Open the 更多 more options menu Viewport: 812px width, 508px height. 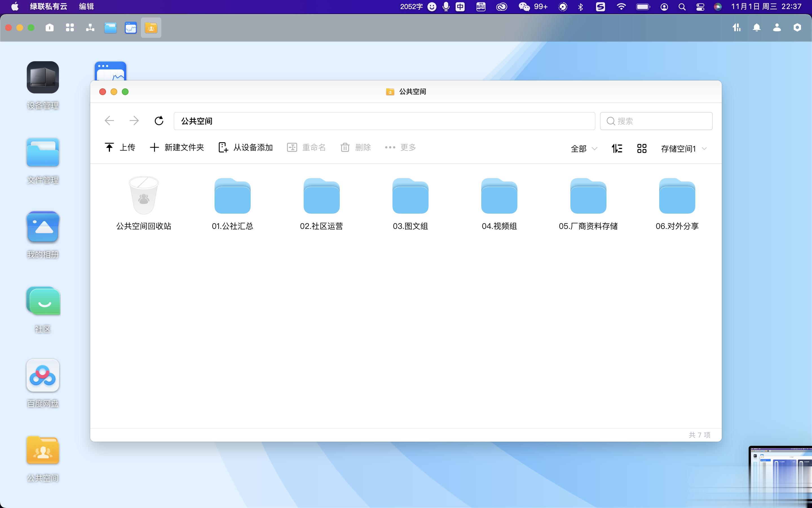click(x=400, y=147)
